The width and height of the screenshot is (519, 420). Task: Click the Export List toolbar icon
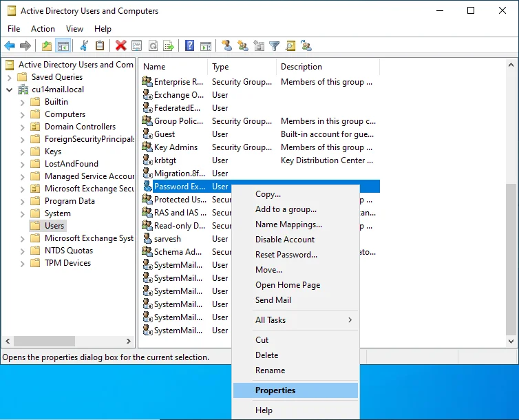click(x=169, y=45)
